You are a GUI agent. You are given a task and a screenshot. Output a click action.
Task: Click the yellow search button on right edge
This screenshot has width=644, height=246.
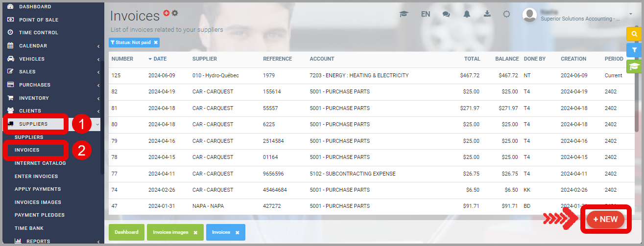(634, 34)
